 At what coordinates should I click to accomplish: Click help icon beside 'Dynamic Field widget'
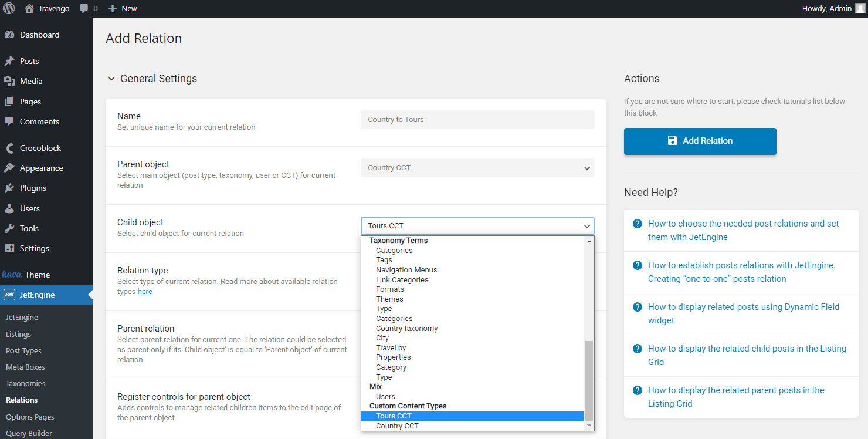[x=638, y=307]
